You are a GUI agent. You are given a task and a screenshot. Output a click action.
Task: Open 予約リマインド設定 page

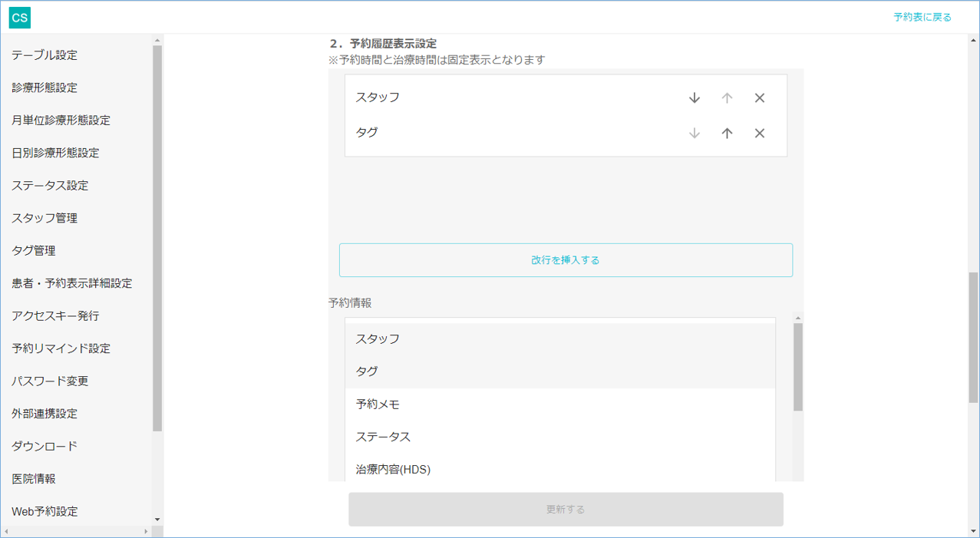click(x=61, y=348)
